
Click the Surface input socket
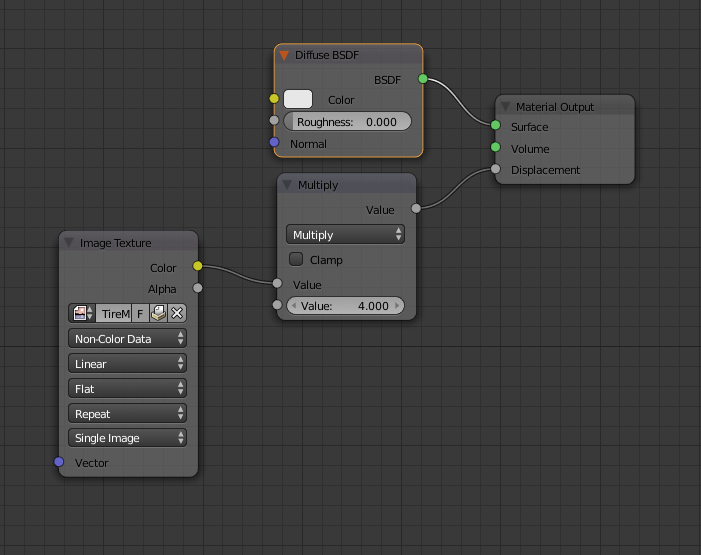(495, 125)
